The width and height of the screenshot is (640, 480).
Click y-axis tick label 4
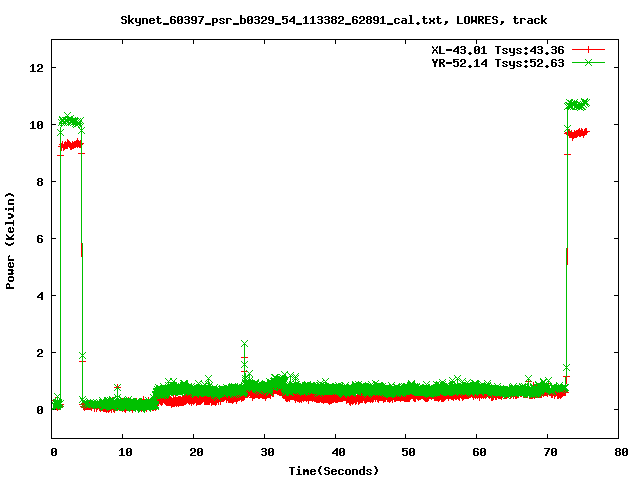point(40,296)
